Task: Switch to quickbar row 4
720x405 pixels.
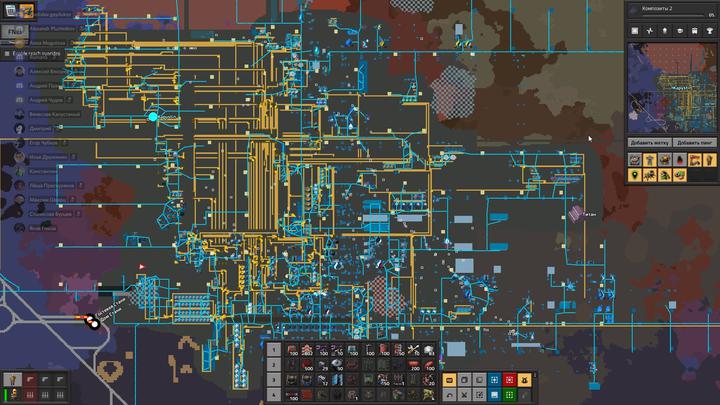Action: (x=274, y=394)
